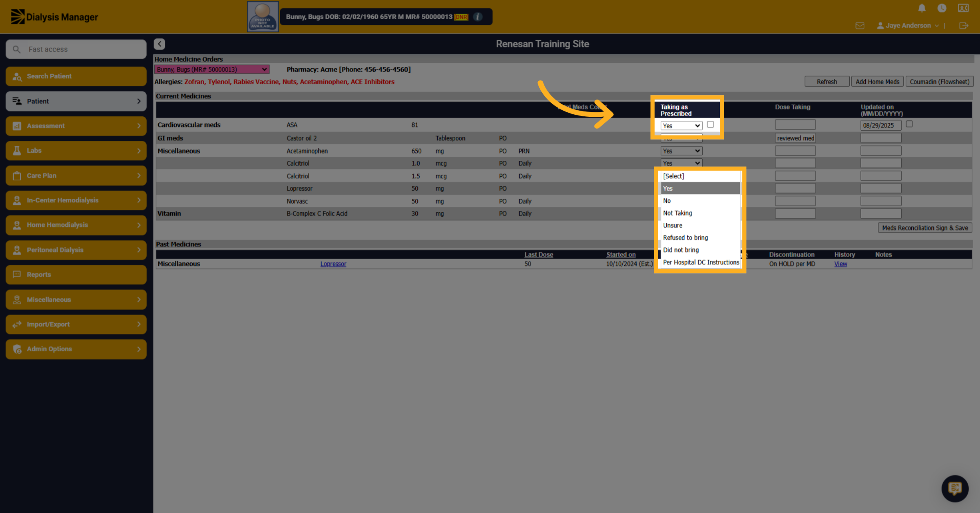Click the patient info icon

[x=478, y=17]
